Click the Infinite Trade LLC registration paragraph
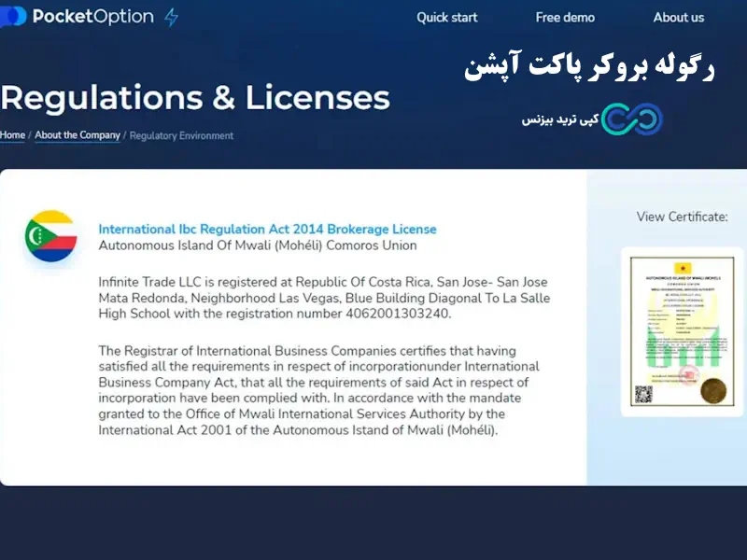 click(324, 298)
